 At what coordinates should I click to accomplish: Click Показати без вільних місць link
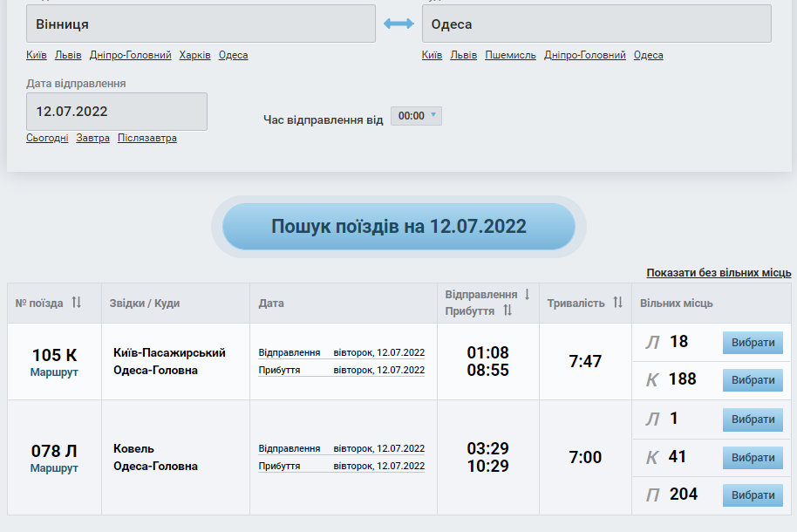click(719, 273)
